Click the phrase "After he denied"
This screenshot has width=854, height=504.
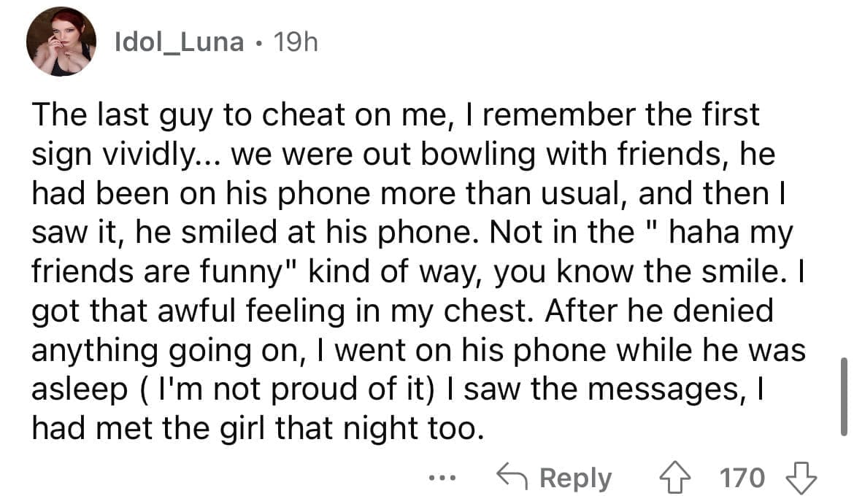[x=597, y=311]
